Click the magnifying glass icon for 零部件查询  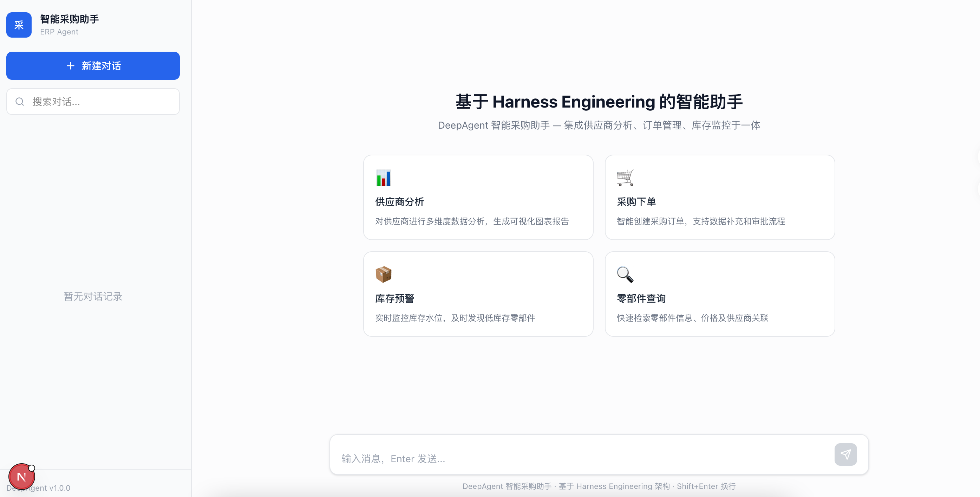pyautogui.click(x=625, y=275)
